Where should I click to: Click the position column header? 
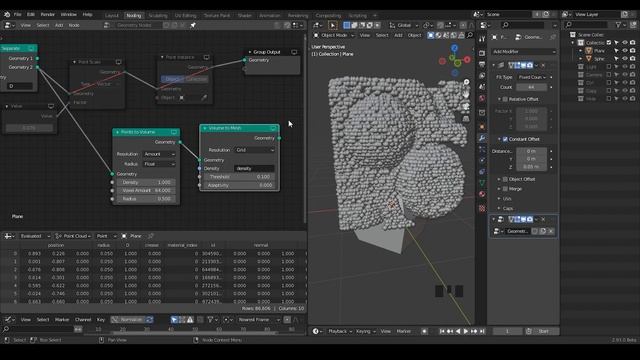pyautogui.click(x=56, y=245)
